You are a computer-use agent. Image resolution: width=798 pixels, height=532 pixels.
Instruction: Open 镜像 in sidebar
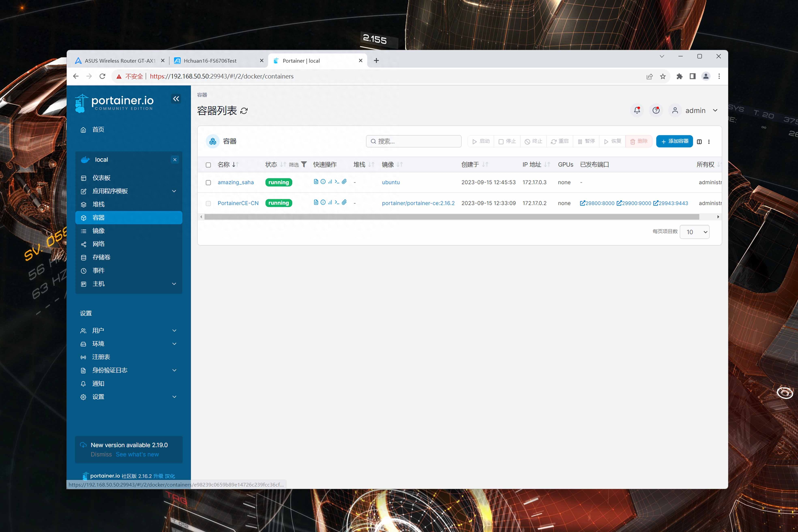(128, 231)
